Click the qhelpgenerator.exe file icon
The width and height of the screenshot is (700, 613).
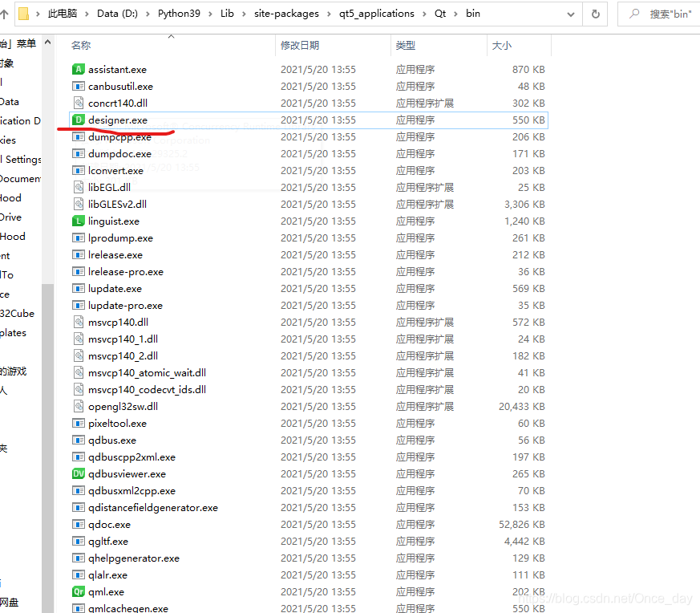78,558
